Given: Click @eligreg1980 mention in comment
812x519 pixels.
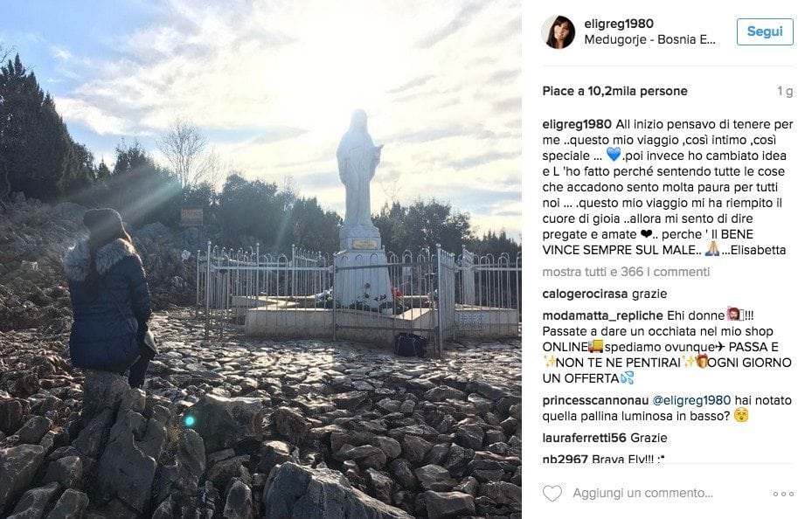Looking at the screenshot, I should click(x=691, y=400).
